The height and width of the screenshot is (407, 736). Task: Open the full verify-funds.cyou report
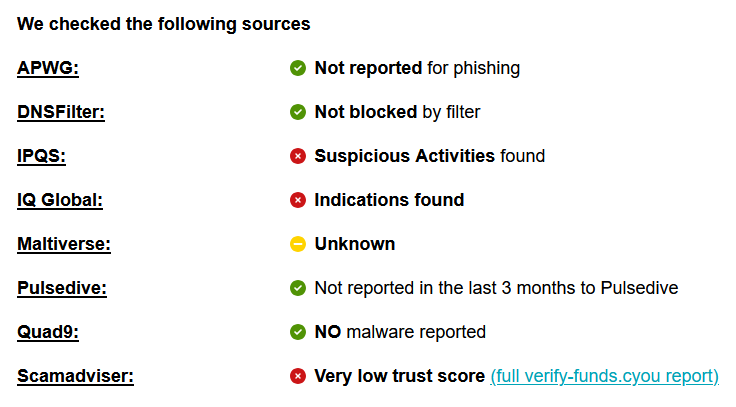point(605,376)
